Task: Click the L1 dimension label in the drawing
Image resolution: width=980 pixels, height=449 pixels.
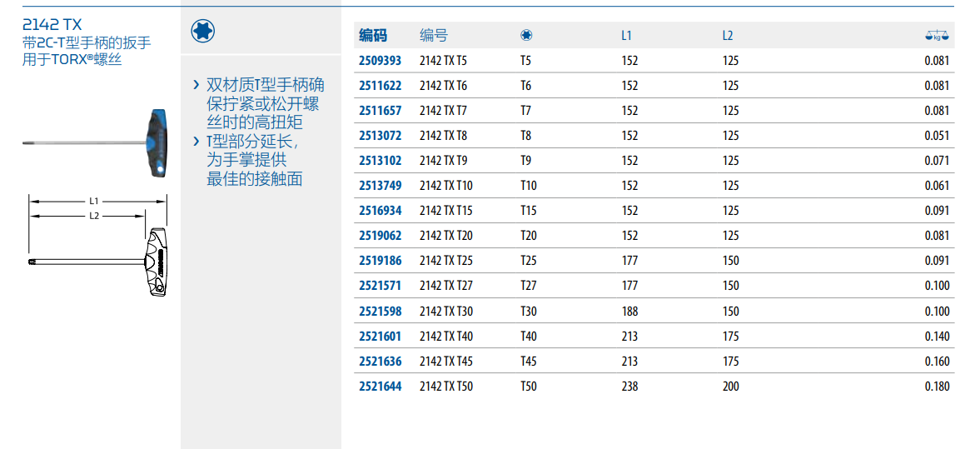Action: [x=94, y=201]
